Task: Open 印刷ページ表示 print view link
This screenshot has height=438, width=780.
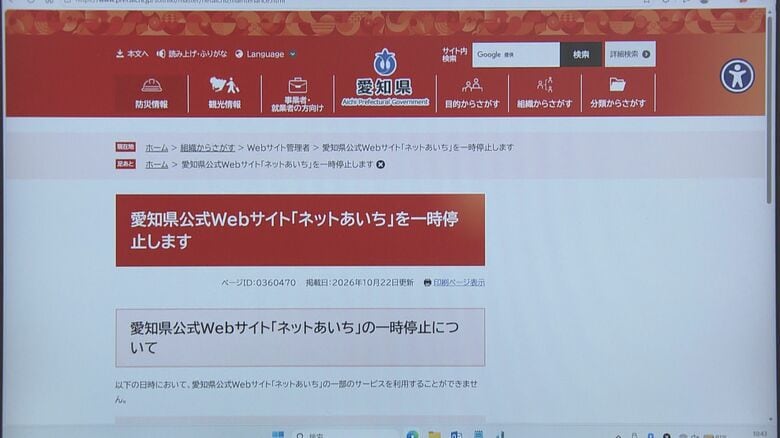Action: click(x=454, y=282)
